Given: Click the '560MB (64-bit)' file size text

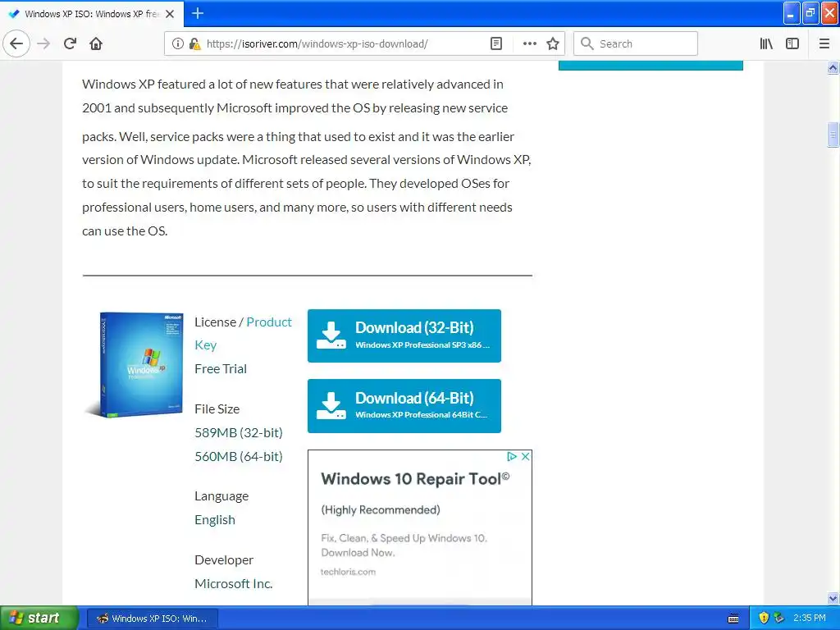Looking at the screenshot, I should click(239, 456).
